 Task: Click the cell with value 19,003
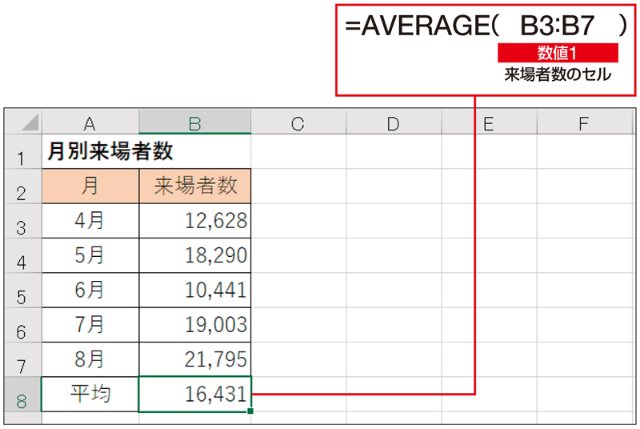click(x=195, y=325)
